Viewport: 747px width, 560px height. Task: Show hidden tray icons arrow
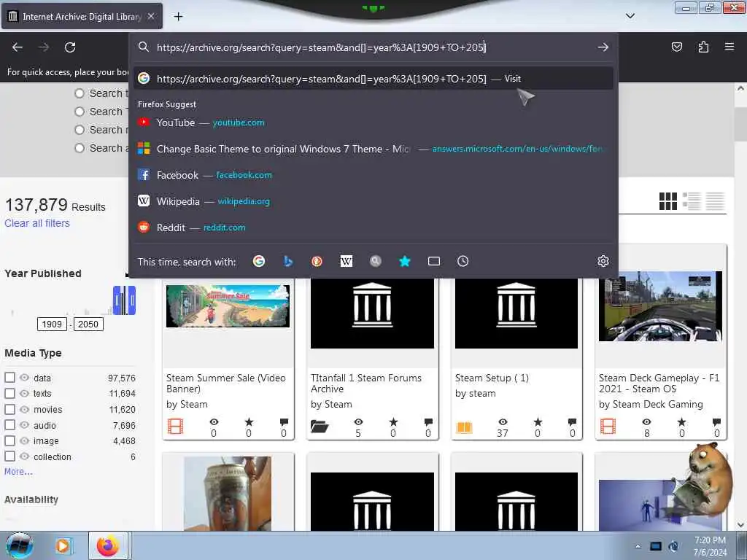638,546
